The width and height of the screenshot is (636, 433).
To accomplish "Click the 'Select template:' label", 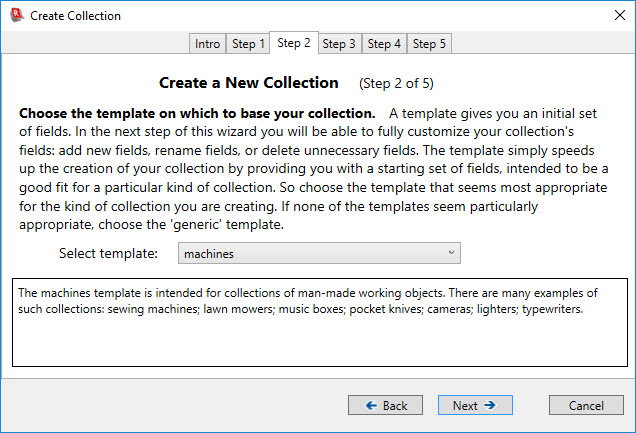I will pyautogui.click(x=108, y=254).
